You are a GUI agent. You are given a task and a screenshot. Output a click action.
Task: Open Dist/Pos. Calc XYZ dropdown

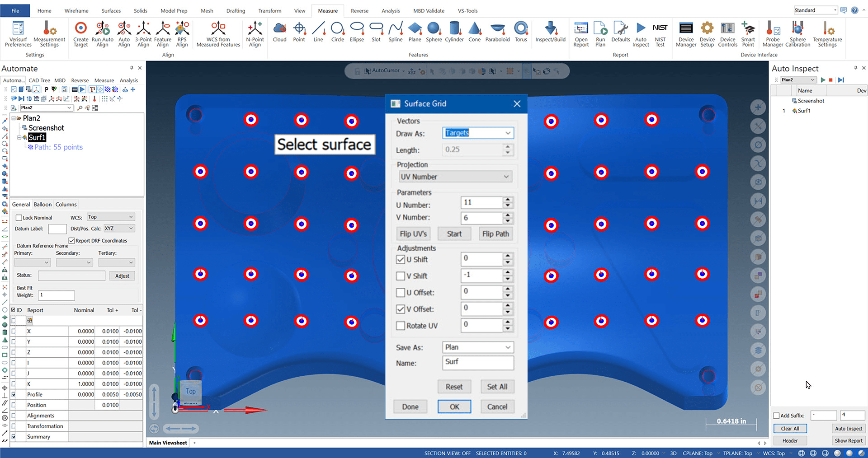click(119, 229)
